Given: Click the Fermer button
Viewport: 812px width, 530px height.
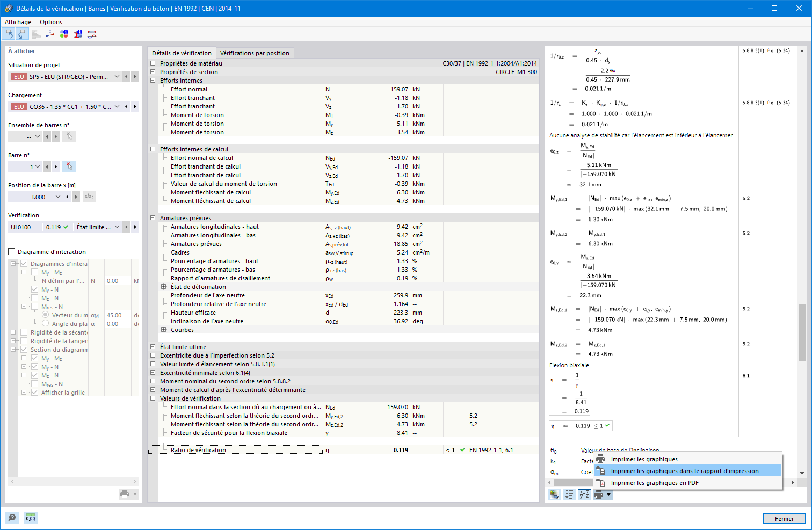Looking at the screenshot, I should tap(784, 519).
